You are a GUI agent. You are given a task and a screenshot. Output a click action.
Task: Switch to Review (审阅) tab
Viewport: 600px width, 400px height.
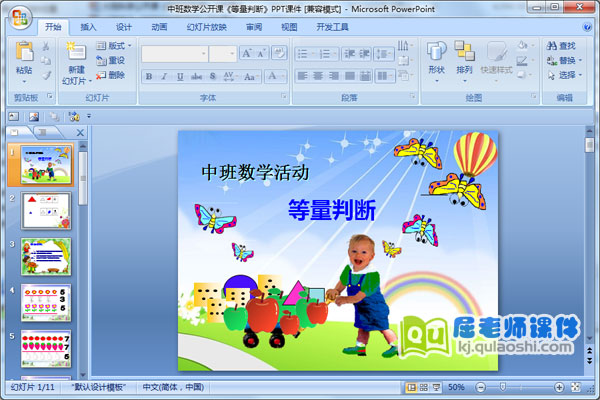(254, 27)
